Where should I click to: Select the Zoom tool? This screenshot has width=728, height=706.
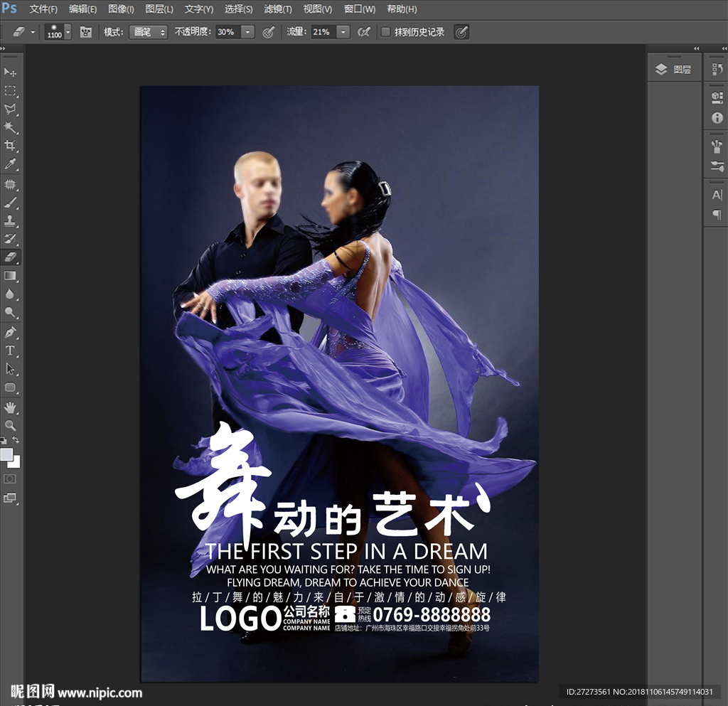coord(10,426)
